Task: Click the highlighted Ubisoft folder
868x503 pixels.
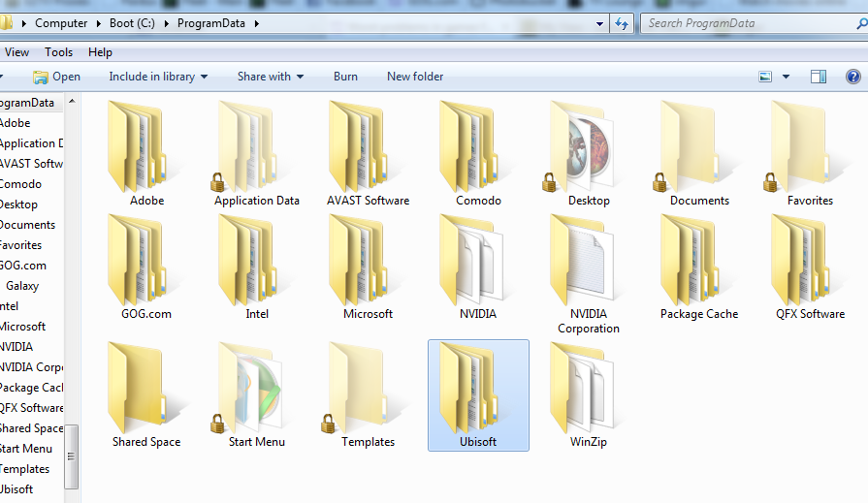Action: [478, 395]
